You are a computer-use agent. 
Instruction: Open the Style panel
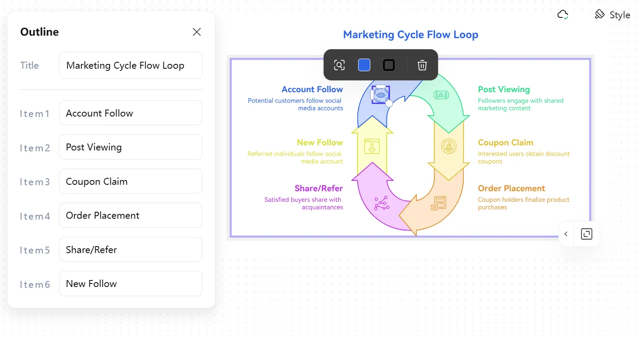click(612, 15)
